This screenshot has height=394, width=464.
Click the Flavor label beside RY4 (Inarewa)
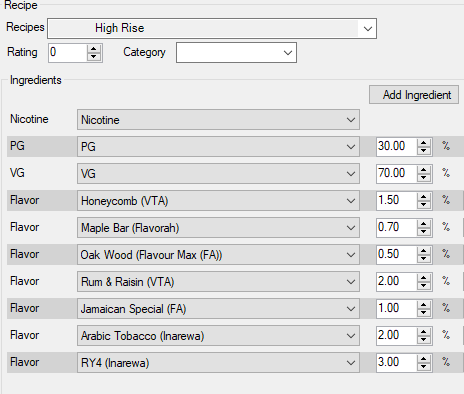[x=25, y=362]
